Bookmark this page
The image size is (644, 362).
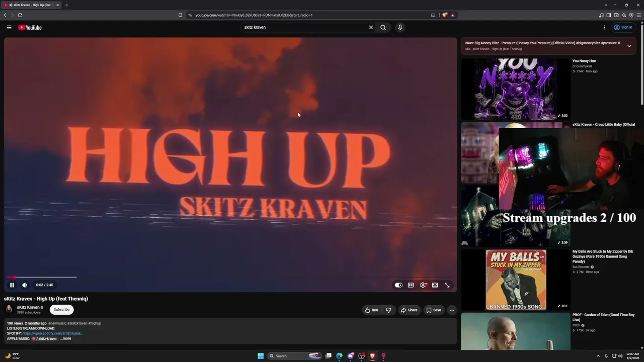(x=180, y=15)
